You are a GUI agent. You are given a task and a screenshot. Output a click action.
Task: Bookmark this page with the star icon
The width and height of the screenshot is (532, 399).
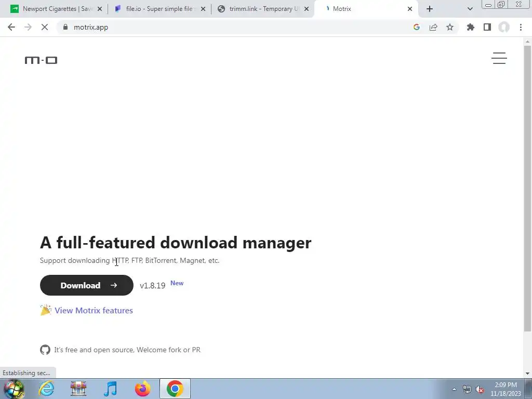tap(450, 27)
